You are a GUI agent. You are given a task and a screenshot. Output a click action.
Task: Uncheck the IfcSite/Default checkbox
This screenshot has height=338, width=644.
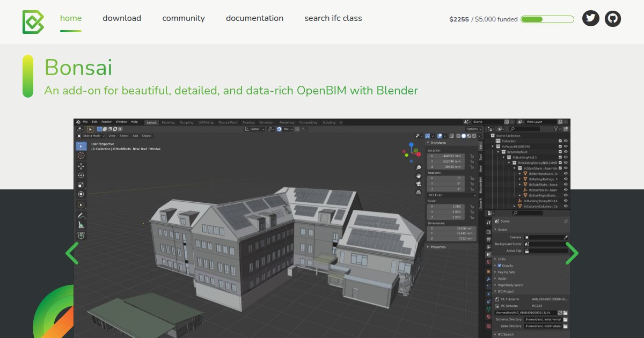[560, 152]
